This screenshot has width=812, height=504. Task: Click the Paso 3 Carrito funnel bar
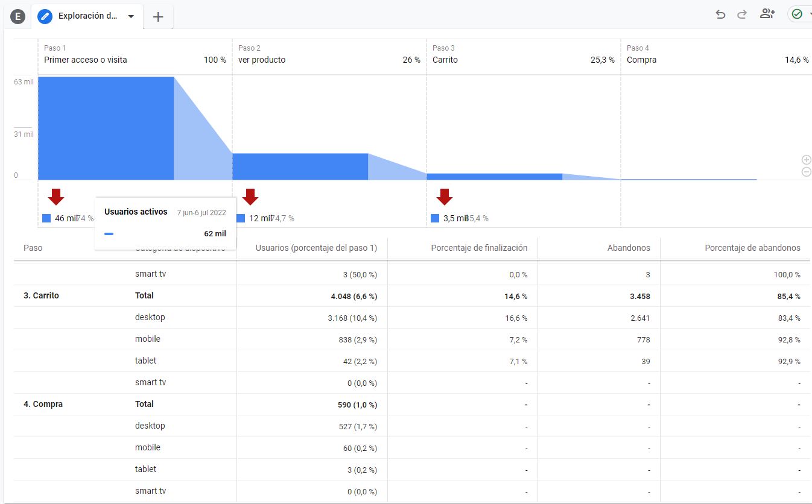(x=495, y=177)
